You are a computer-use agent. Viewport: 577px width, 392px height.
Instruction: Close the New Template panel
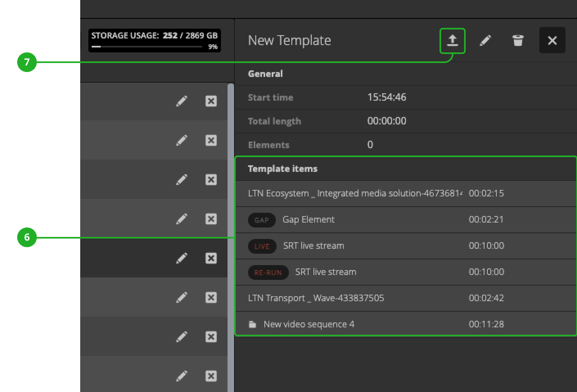(x=552, y=40)
